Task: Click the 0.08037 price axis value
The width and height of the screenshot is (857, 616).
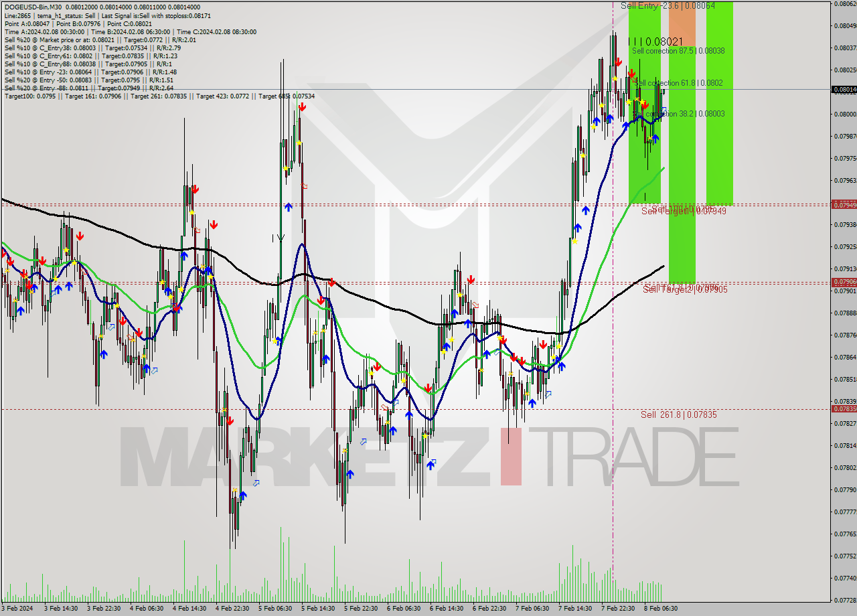Action: click(844, 48)
